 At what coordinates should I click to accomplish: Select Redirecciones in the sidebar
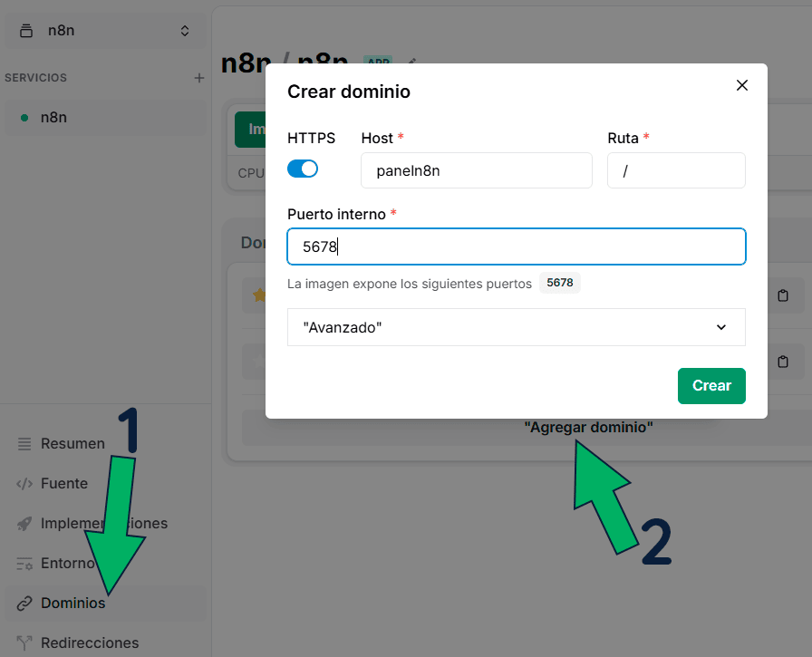(x=91, y=643)
